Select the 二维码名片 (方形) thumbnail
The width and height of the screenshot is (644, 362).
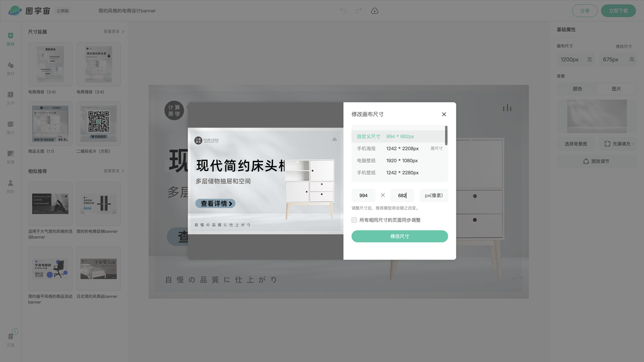click(x=98, y=124)
